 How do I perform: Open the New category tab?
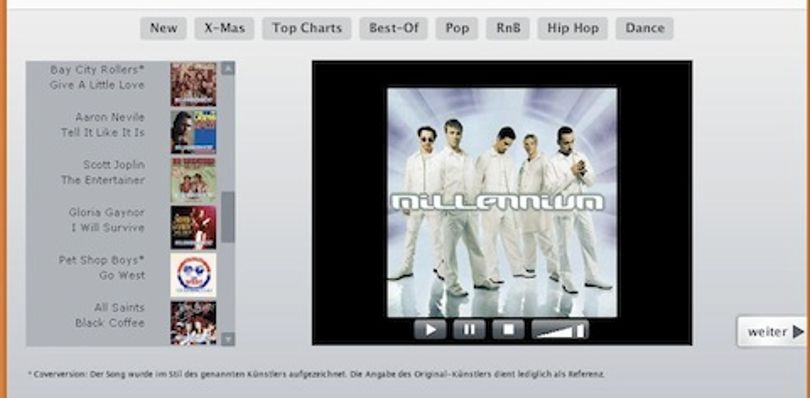click(x=163, y=28)
